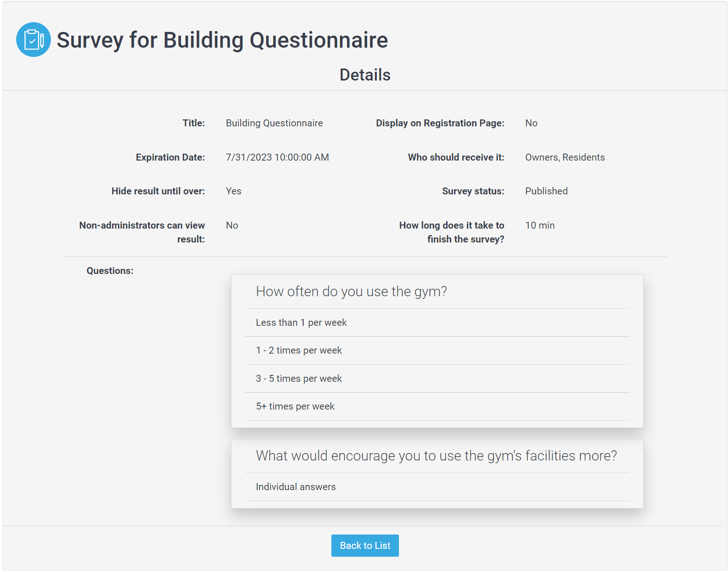Click the expiration date value 7/31/2023
728x572 pixels.
pyautogui.click(x=277, y=157)
